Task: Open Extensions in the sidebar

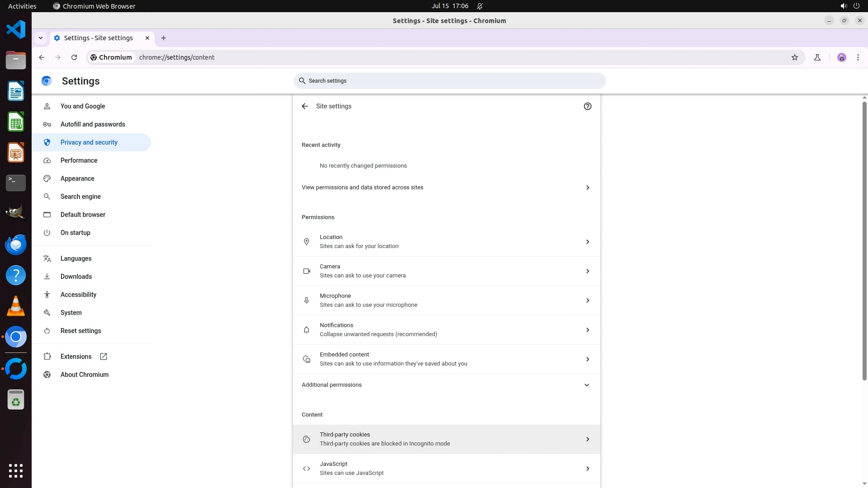Action: click(x=76, y=357)
